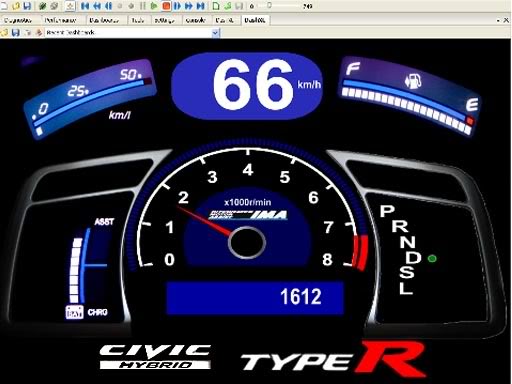This screenshot has height=384, width=512.
Task: Click the green-outlined new document icon
Action: click(x=216, y=6)
